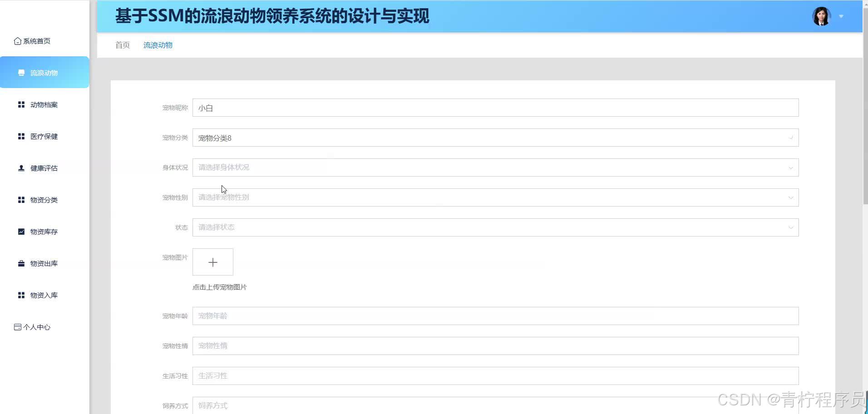Click the 饲养方式 input field
Screen dimensions: 868x414
point(495,405)
